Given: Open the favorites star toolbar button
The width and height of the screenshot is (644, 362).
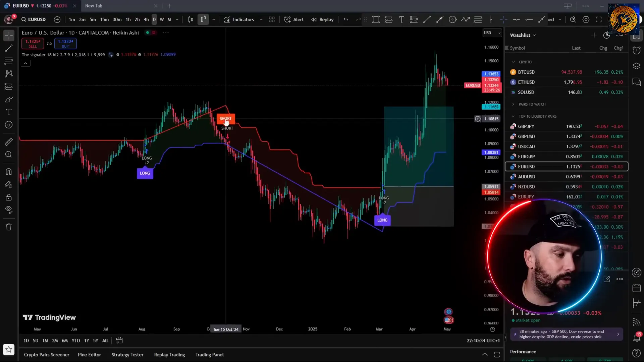Looking at the screenshot, I should point(9,350).
